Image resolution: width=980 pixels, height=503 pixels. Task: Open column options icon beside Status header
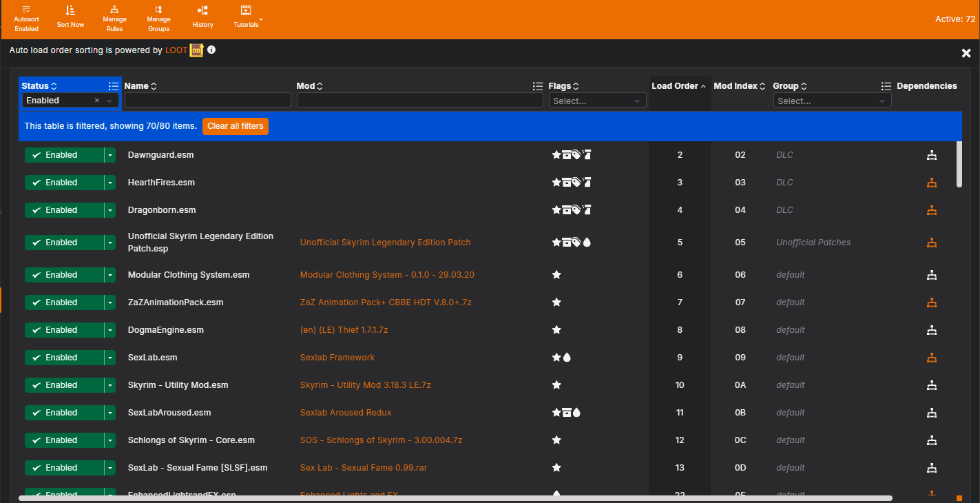click(x=114, y=86)
